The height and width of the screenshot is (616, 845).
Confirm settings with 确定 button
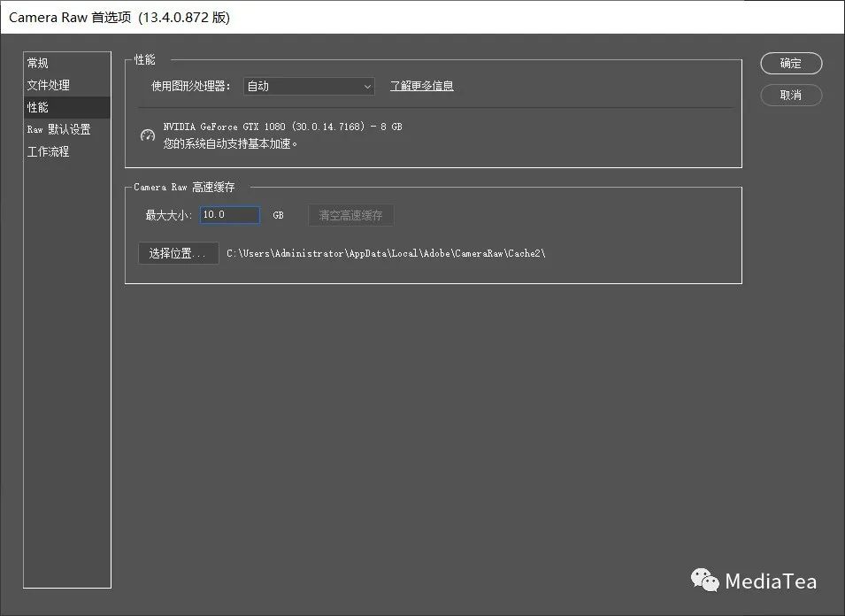791,63
